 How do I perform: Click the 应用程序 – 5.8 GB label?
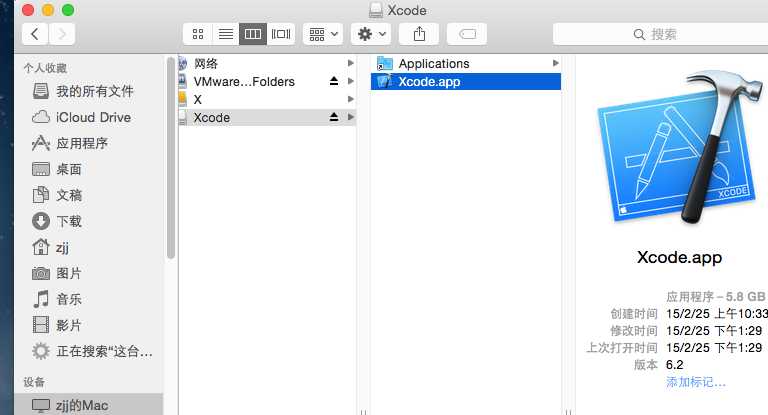[716, 296]
